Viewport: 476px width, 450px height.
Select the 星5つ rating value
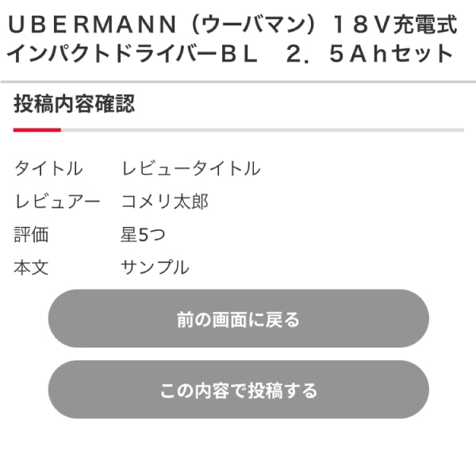coord(143,235)
